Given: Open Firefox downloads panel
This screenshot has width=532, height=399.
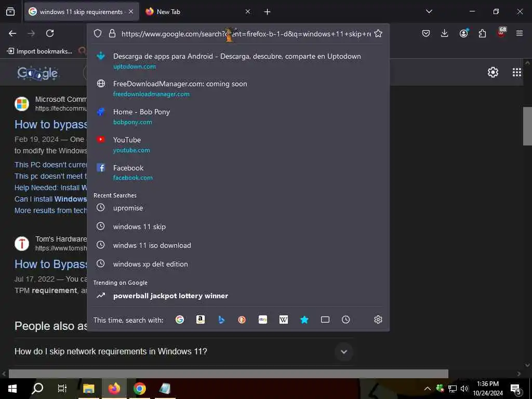Looking at the screenshot, I should [445, 33].
